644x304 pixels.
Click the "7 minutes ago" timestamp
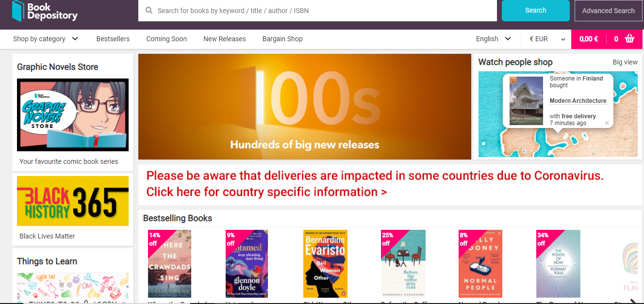click(568, 123)
